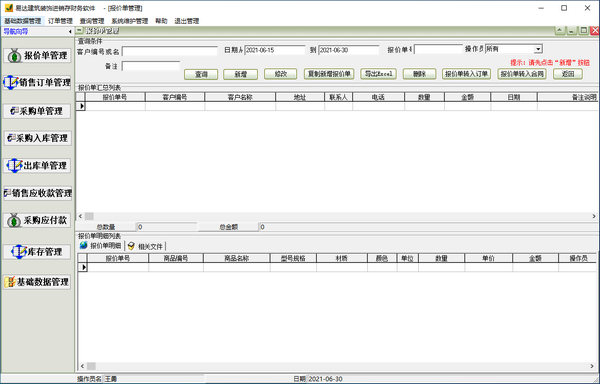Click the 报价单转入订单 button
The height and width of the screenshot is (384, 600).
[466, 74]
